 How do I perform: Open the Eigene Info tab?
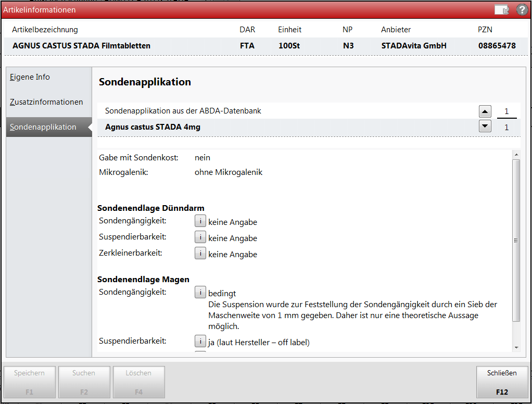click(49, 78)
